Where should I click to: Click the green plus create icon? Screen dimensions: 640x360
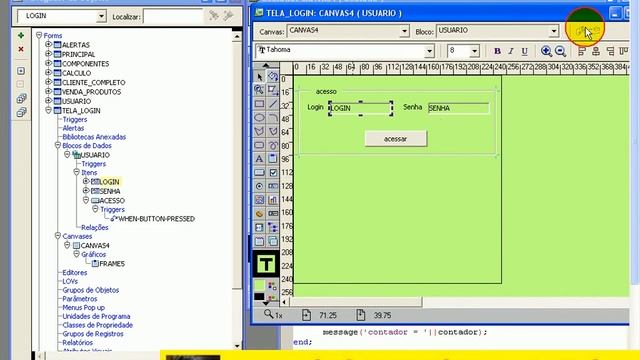click(21, 36)
